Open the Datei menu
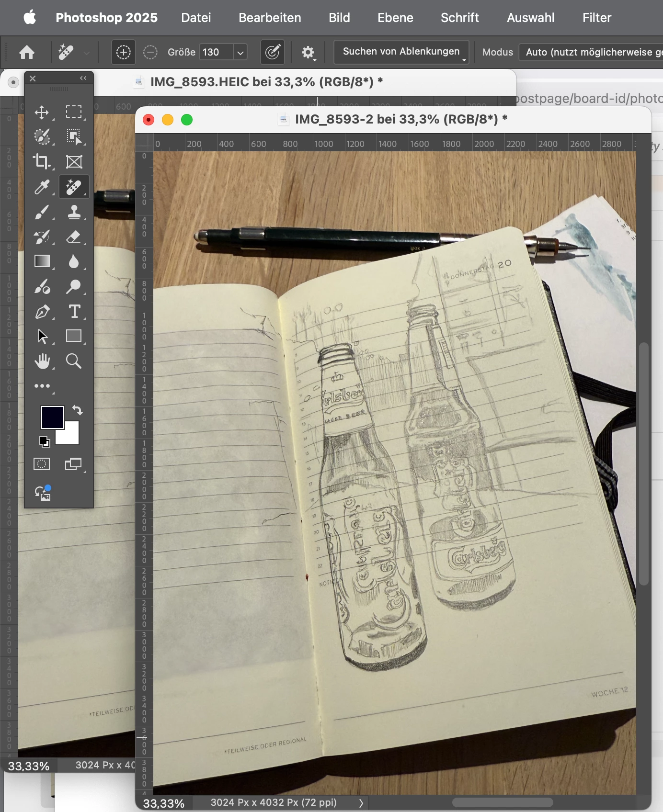 196,18
